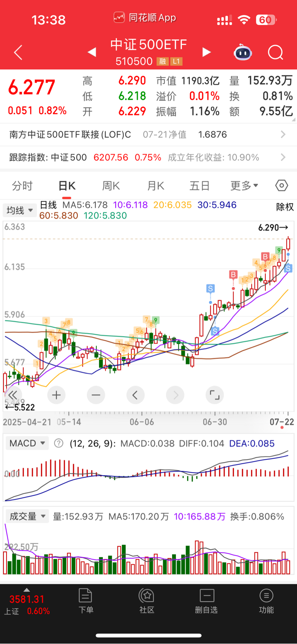
Task: Expand the 上证 index bar arrow
Action: click(27, 590)
